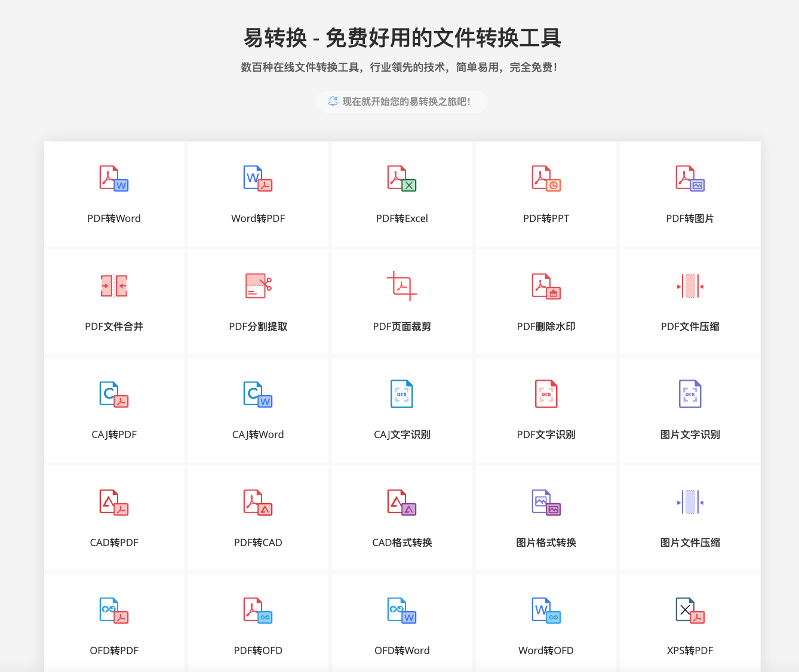Select the PDF转Excel icon
Image resolution: width=799 pixels, height=672 pixels.
[x=402, y=178]
